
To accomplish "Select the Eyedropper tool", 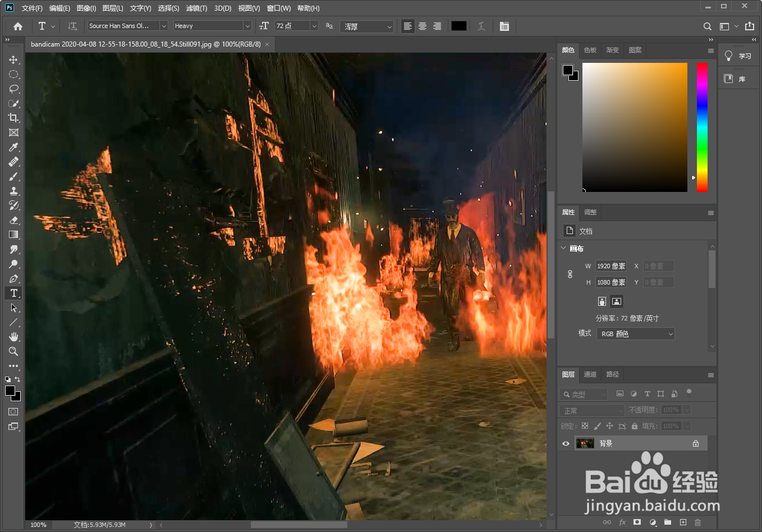I will tap(13, 147).
